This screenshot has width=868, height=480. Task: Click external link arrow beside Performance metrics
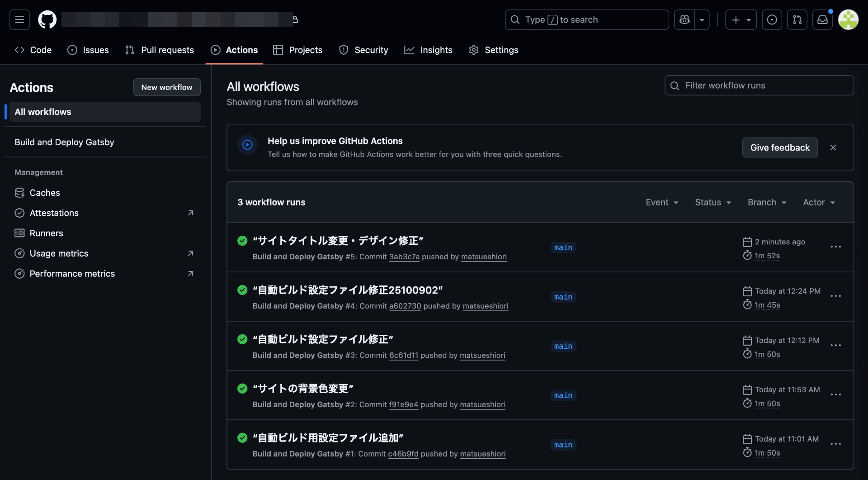191,274
